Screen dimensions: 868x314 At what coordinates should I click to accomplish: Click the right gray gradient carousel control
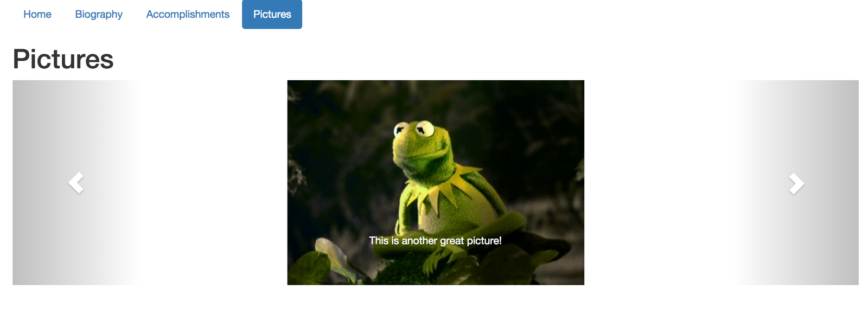(795, 182)
